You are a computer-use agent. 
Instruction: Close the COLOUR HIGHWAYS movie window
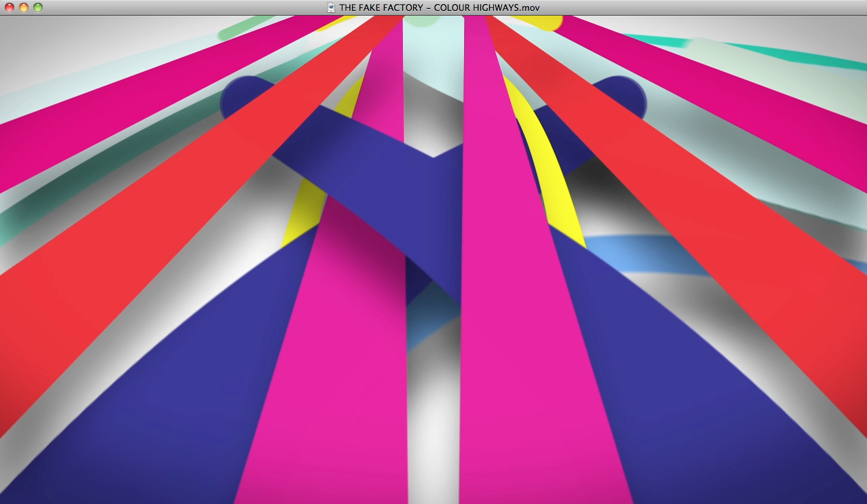(9, 7)
